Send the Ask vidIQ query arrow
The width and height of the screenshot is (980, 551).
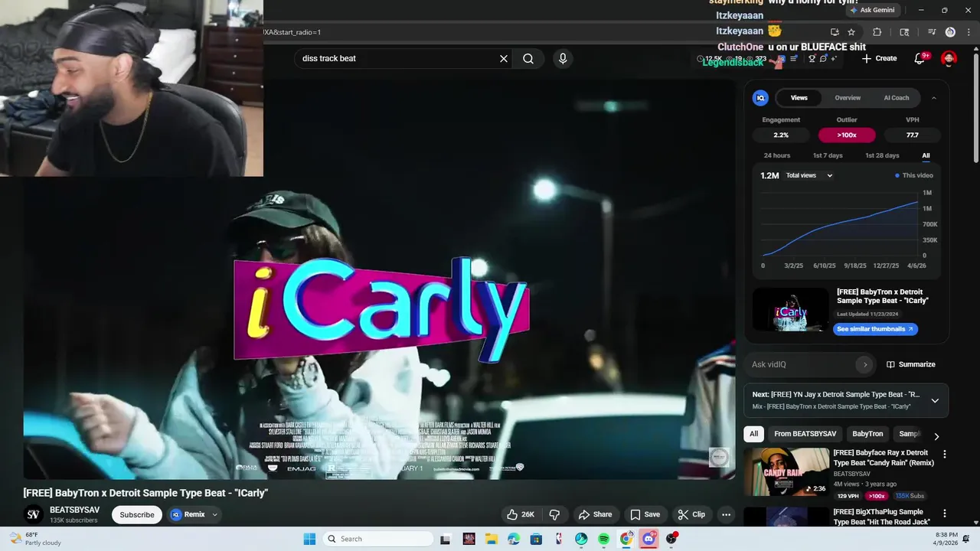click(x=865, y=364)
